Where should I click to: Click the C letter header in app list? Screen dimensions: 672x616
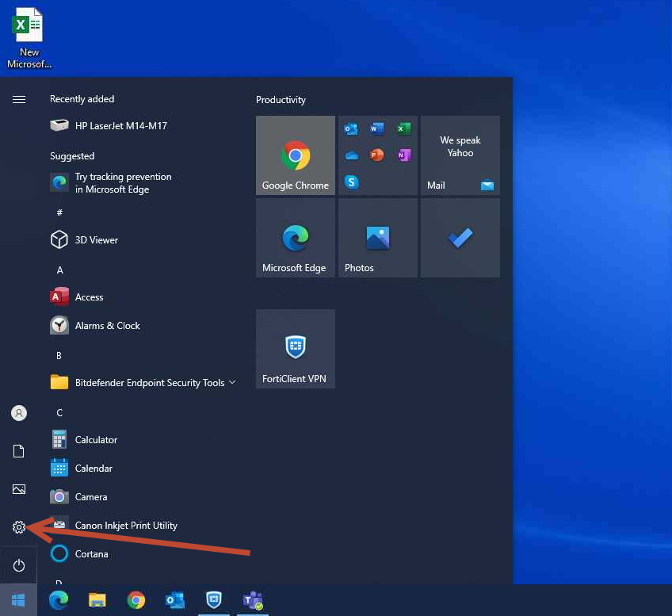[x=59, y=412]
